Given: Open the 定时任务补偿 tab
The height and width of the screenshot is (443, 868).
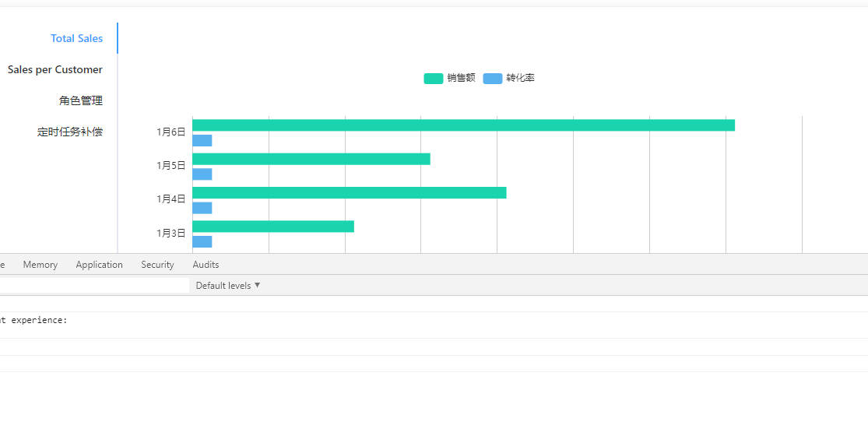Looking at the screenshot, I should pyautogui.click(x=70, y=132).
